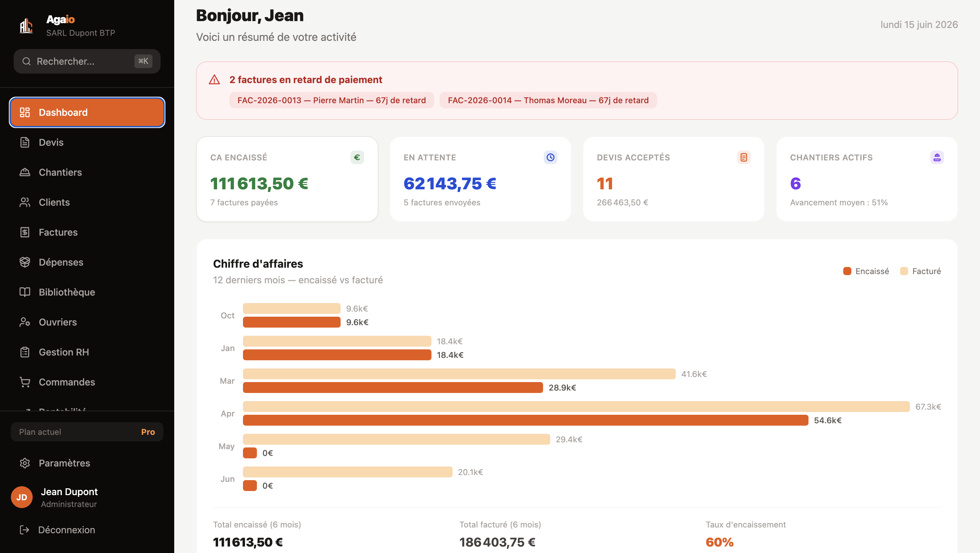The width and height of the screenshot is (980, 553).
Task: Click the May Facturé bar 29.4k€
Action: point(396,439)
